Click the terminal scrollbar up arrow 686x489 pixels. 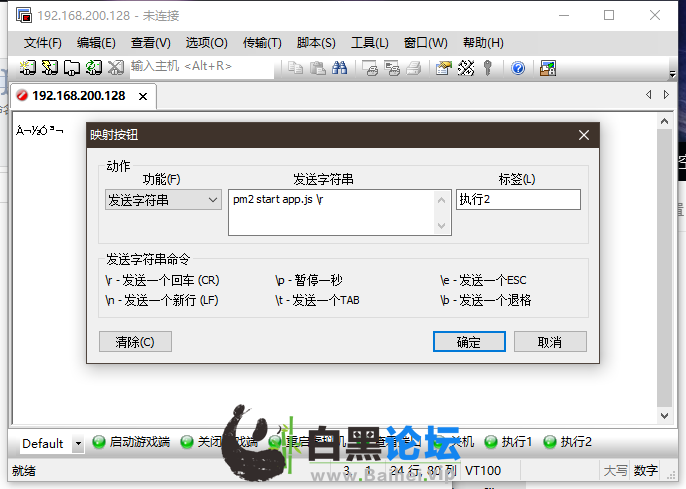point(664,122)
